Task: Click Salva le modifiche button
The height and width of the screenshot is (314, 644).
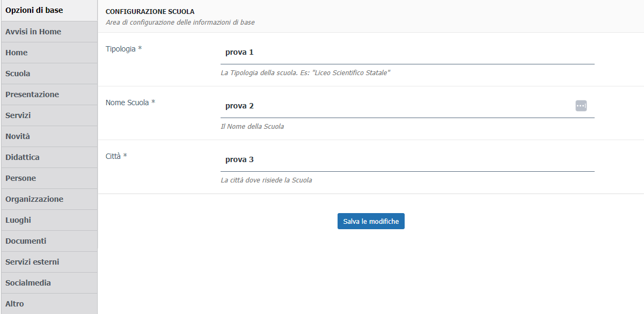Action: tap(371, 221)
